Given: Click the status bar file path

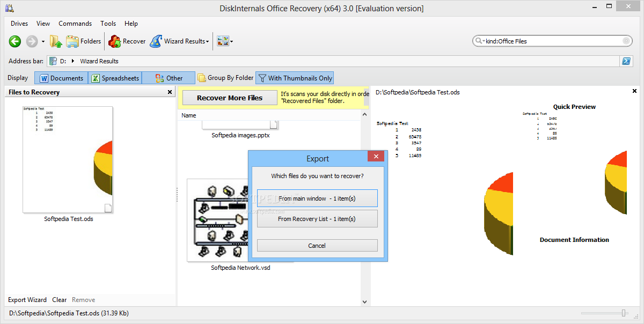Looking at the screenshot, I should click(69, 313).
